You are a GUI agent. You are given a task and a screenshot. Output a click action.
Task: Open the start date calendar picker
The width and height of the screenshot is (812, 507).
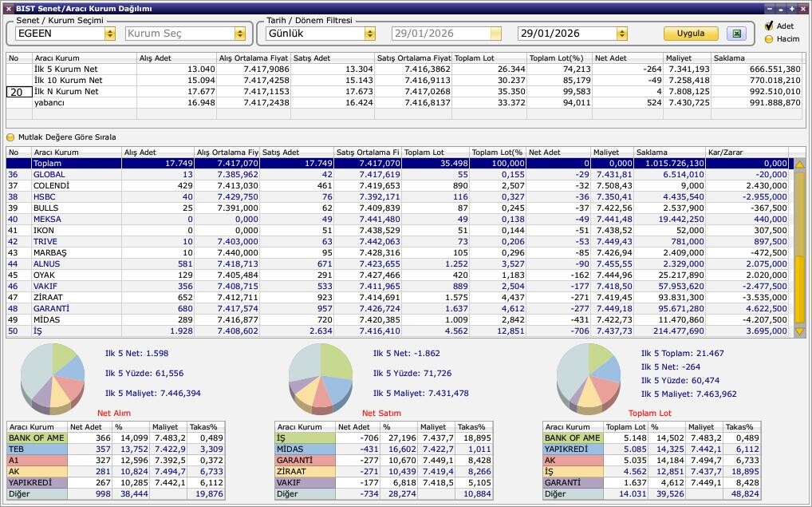click(495, 34)
